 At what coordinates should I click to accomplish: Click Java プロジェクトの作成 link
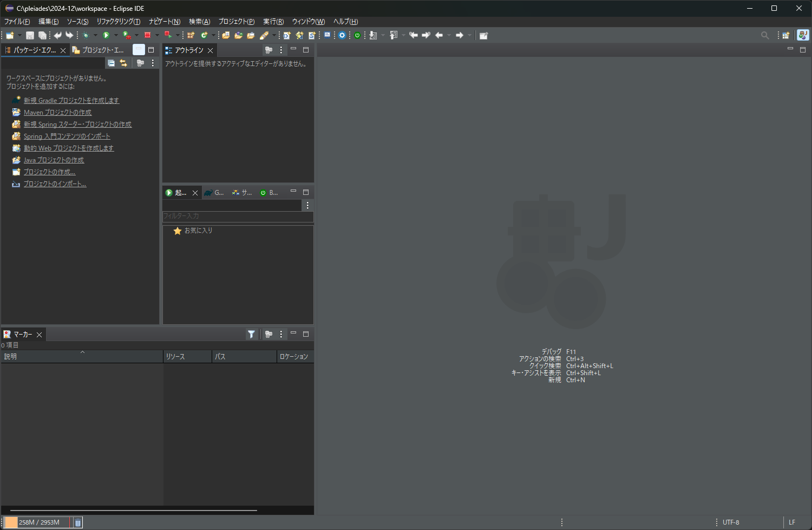point(54,160)
